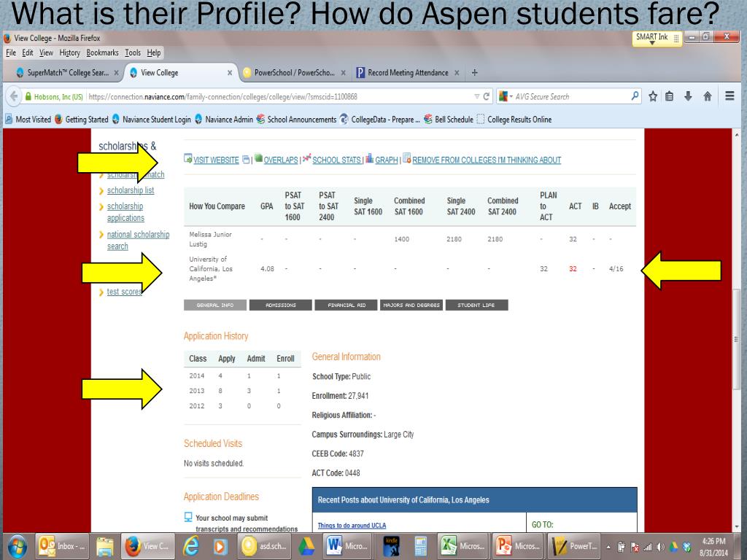The width and height of the screenshot is (747, 560).
Task: Open the test scores sidebar link
Action: click(124, 292)
